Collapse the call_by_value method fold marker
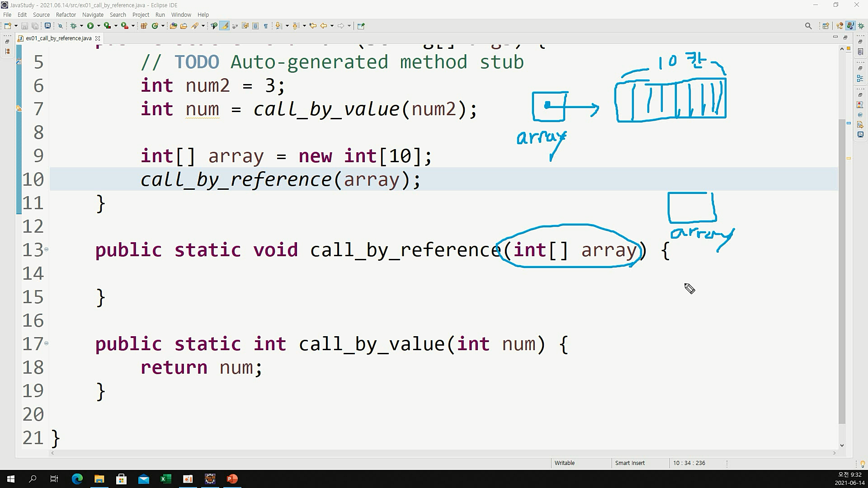 click(x=46, y=343)
